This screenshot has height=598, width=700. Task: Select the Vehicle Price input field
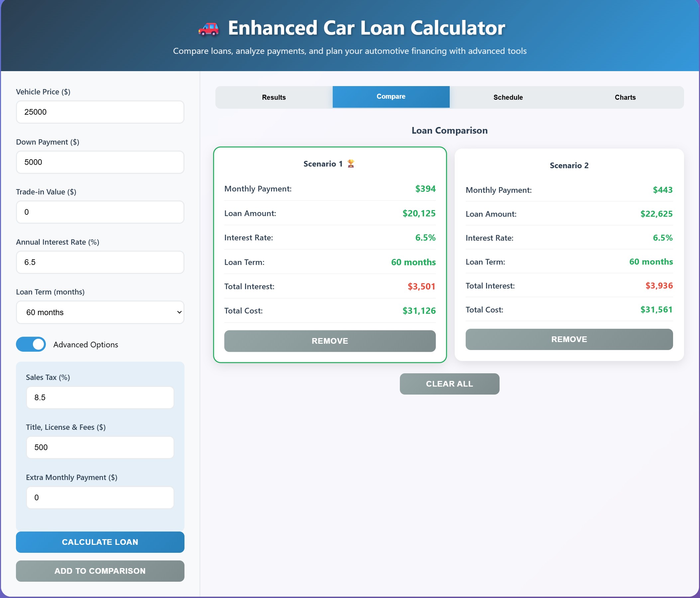(x=100, y=112)
